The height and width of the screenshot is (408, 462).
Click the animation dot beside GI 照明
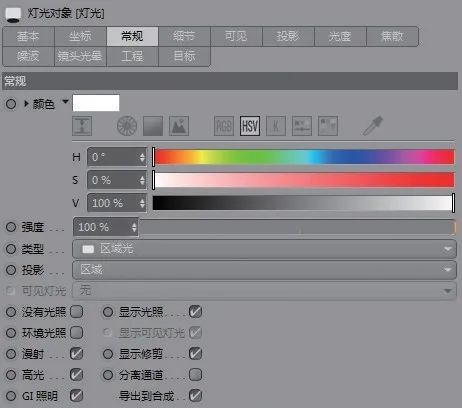(11, 396)
